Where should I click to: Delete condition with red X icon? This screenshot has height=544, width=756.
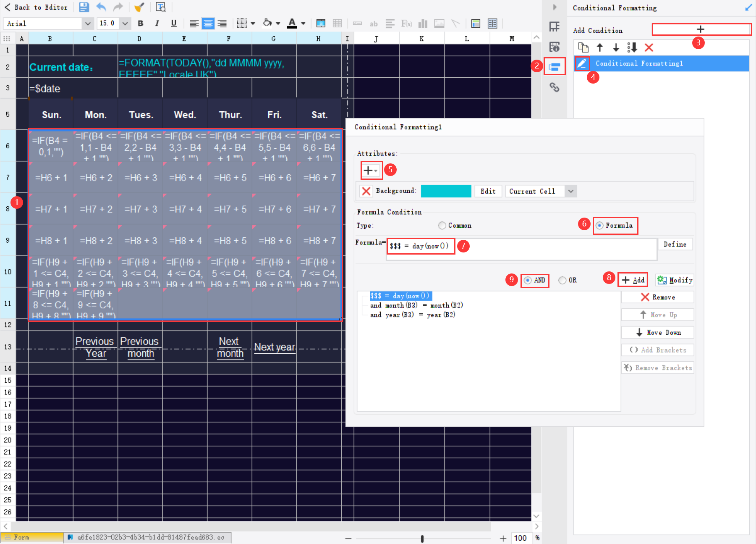click(649, 47)
